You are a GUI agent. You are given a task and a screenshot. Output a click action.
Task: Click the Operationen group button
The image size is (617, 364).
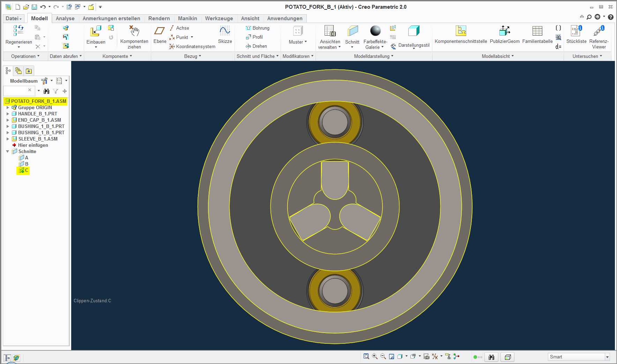click(25, 56)
